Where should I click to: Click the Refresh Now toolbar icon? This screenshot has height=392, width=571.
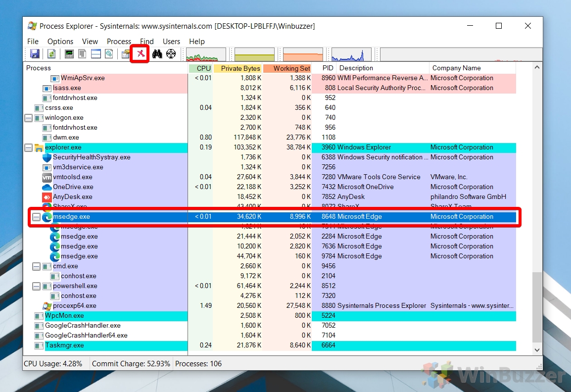pyautogui.click(x=52, y=54)
